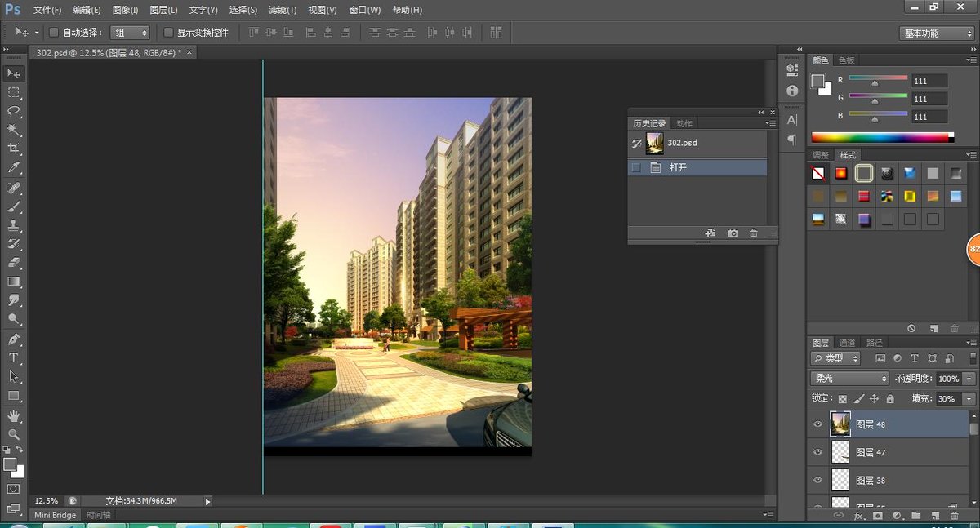Delete history state with trash icon
The height and width of the screenshot is (528, 980).
(753, 233)
